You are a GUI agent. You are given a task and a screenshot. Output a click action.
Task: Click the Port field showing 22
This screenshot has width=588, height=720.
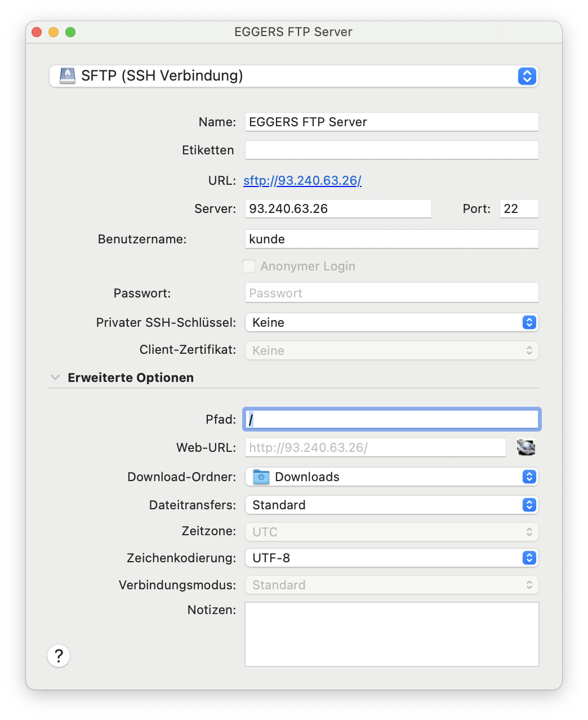point(519,208)
